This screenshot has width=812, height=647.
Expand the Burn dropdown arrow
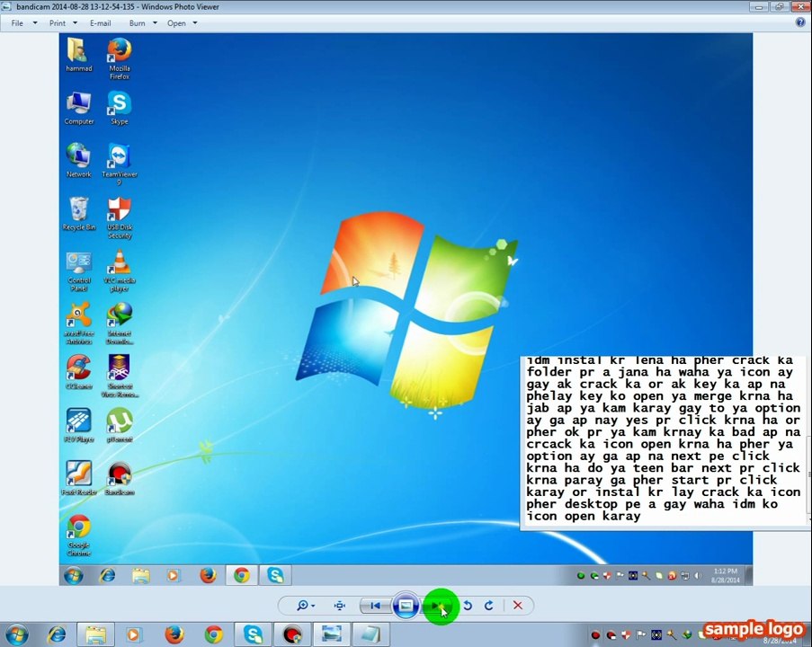pos(155,22)
